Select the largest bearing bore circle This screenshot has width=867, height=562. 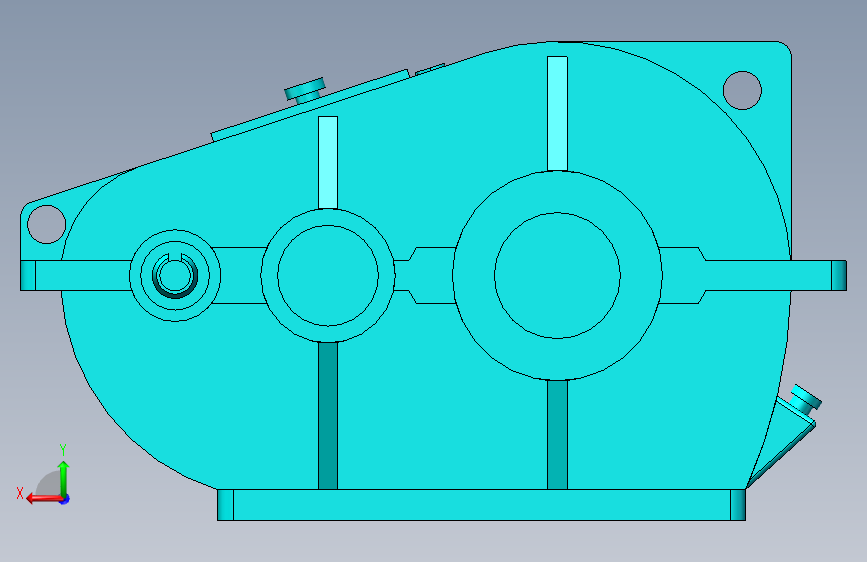coord(557,275)
